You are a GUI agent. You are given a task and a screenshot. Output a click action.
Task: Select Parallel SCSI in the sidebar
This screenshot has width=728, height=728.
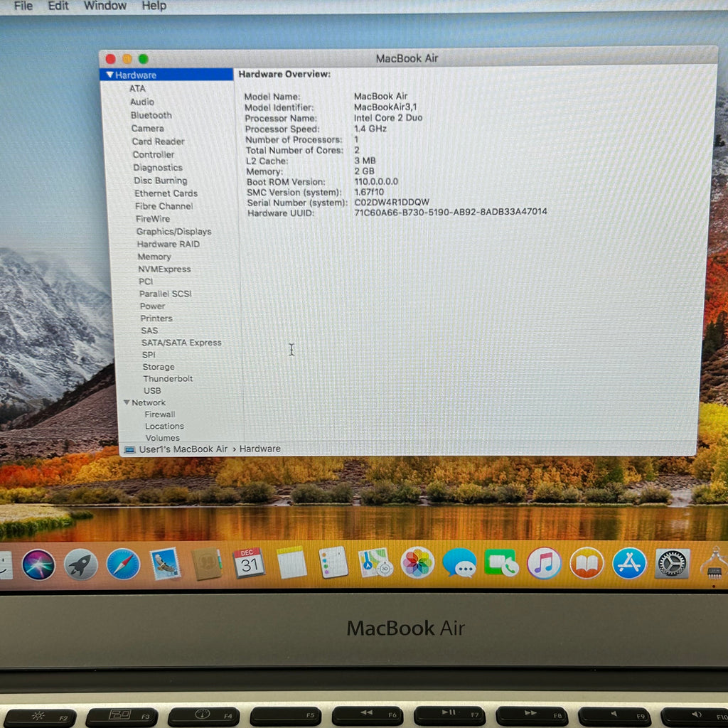[x=165, y=294]
